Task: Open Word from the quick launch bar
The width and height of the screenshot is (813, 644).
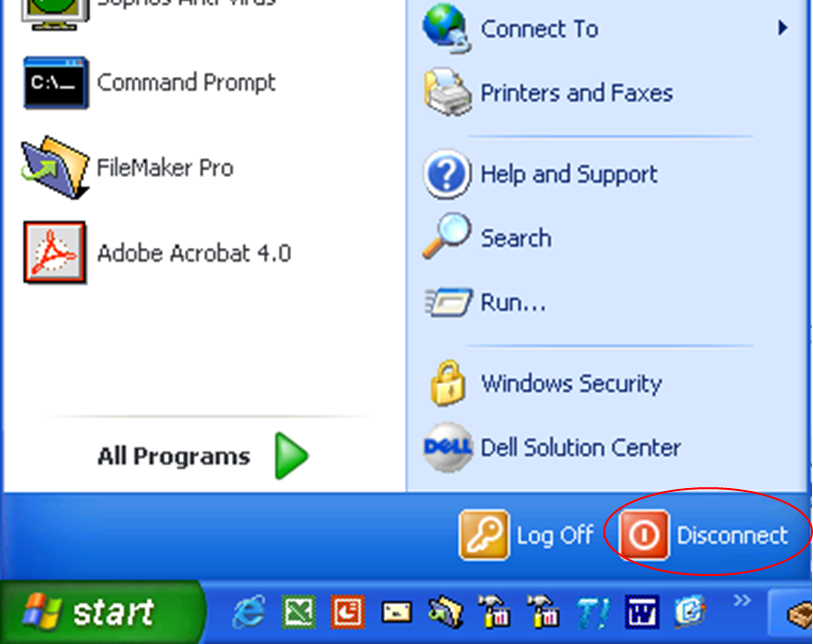Action: (642, 612)
